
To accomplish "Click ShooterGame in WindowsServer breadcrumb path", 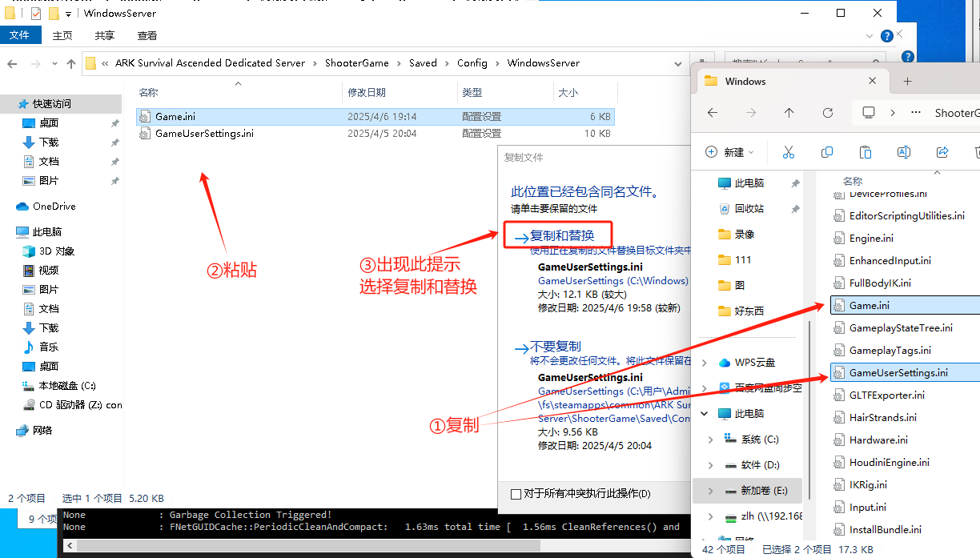I will pos(357,63).
